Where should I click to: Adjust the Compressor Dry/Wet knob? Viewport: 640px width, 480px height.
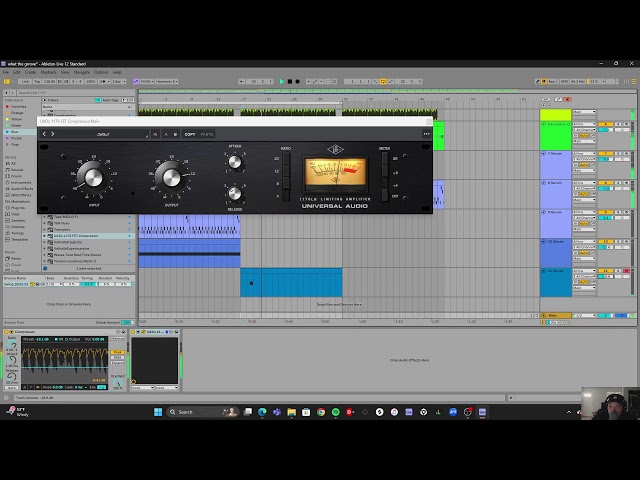pos(118,383)
